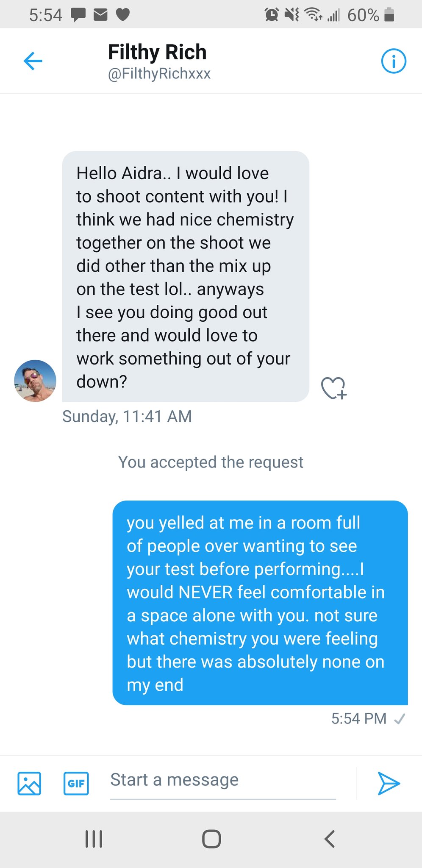The width and height of the screenshot is (422, 868).
Task: Tap sender's profile avatar
Action: (35, 381)
